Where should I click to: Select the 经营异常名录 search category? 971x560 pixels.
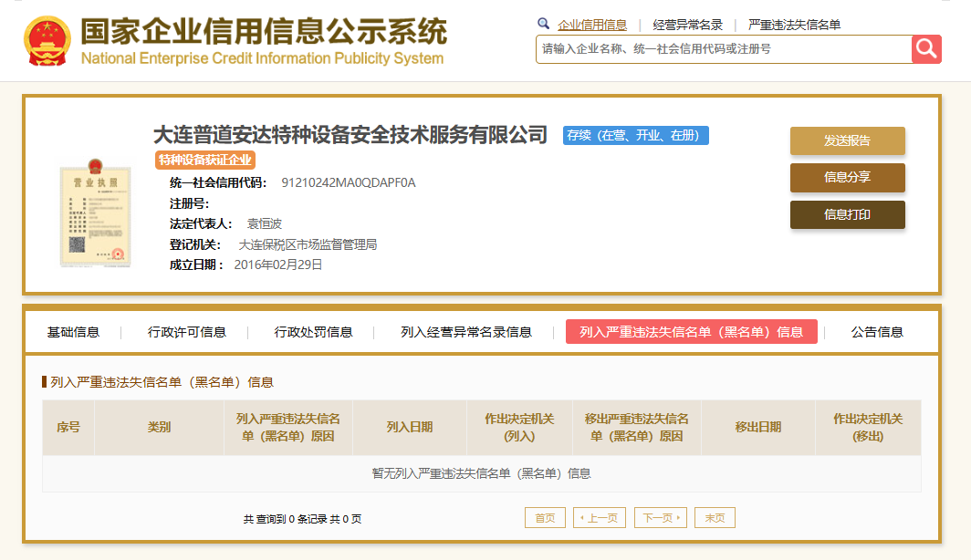(687, 25)
